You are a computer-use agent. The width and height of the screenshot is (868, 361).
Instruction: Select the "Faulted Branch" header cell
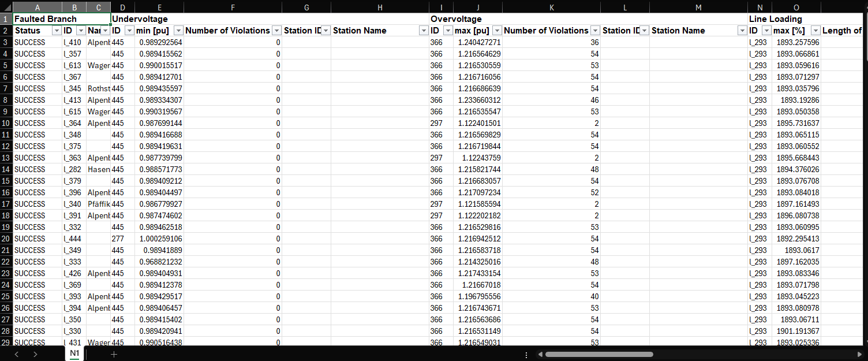pos(62,19)
